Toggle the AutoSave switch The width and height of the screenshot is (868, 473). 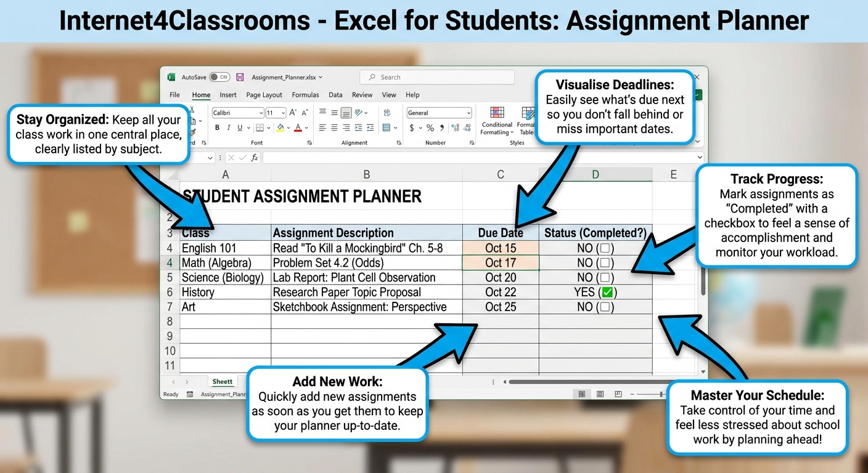click(x=219, y=78)
